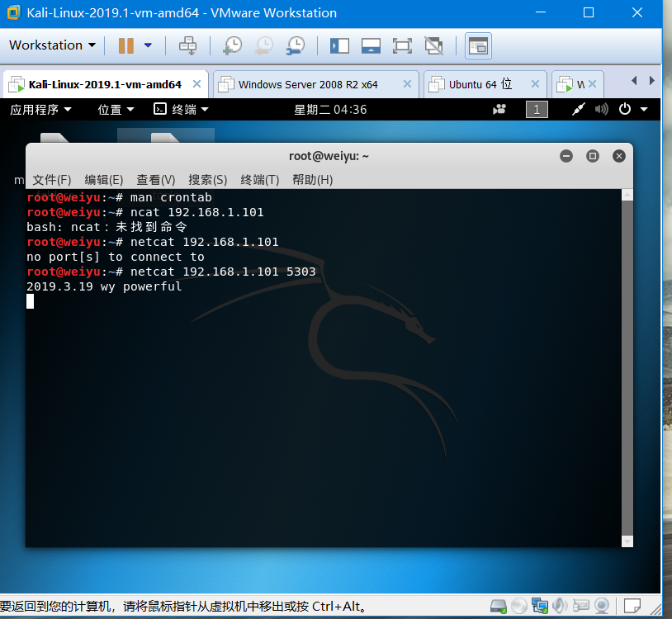Toggle the library sidebar view
The image size is (672, 619).
[x=339, y=45]
